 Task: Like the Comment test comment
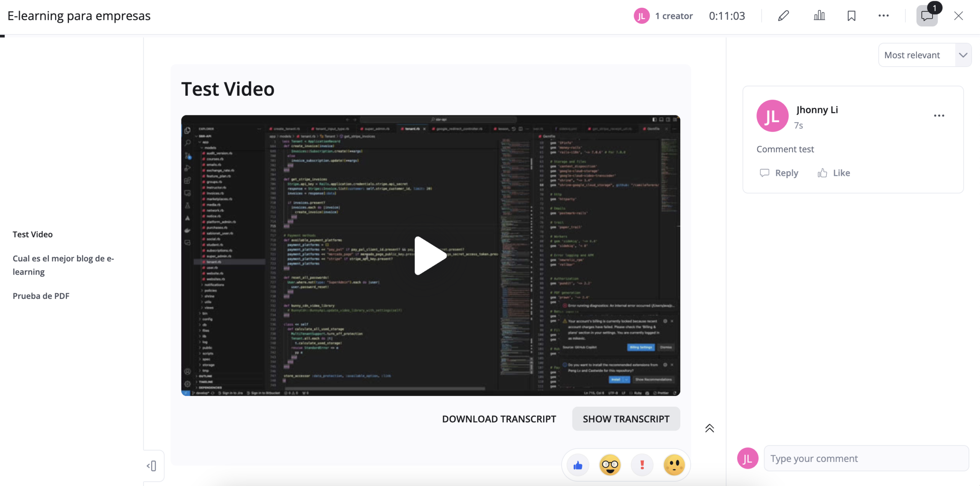(x=834, y=173)
